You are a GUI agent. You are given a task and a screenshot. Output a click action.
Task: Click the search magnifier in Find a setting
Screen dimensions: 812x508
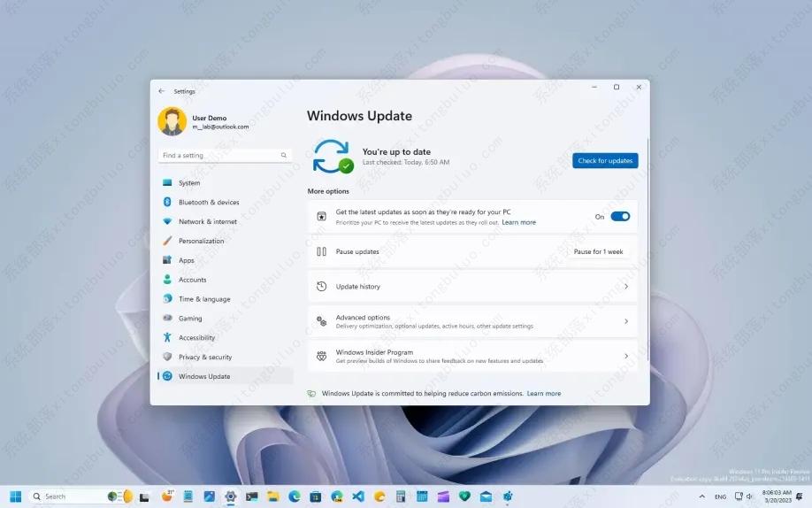coord(284,156)
